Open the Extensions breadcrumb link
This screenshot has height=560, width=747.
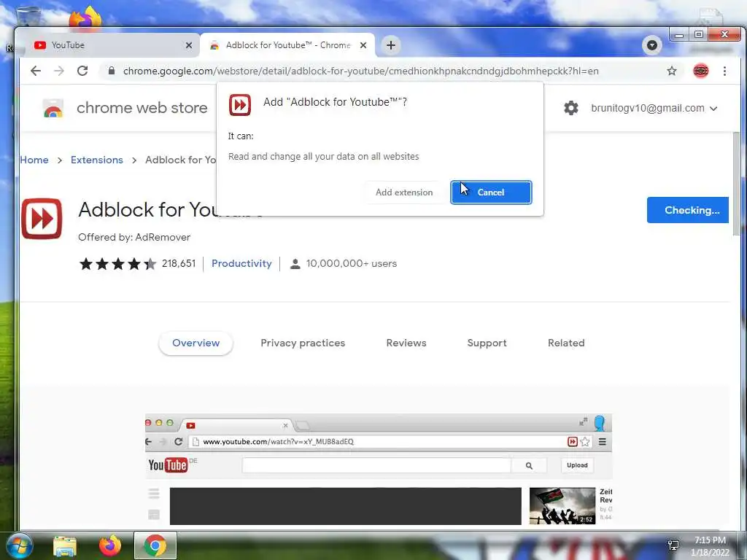97,160
